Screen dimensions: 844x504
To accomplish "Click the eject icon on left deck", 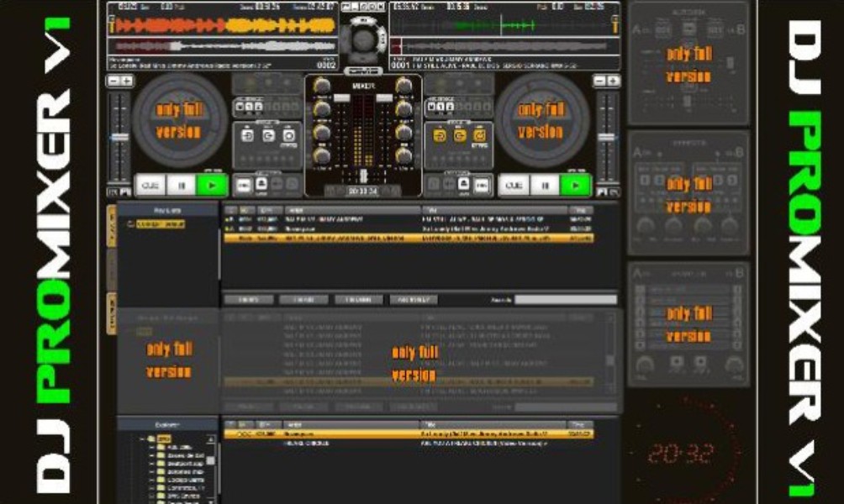I will pos(261,185).
